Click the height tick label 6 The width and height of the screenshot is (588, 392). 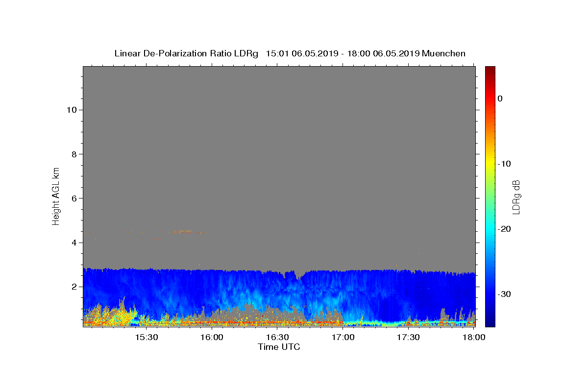pyautogui.click(x=73, y=198)
